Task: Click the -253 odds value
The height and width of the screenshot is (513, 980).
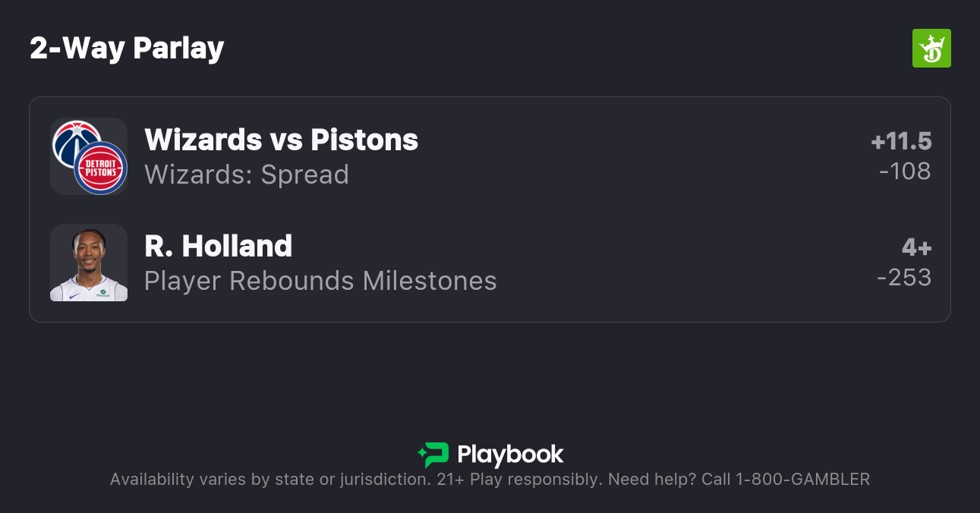Action: coord(903,278)
